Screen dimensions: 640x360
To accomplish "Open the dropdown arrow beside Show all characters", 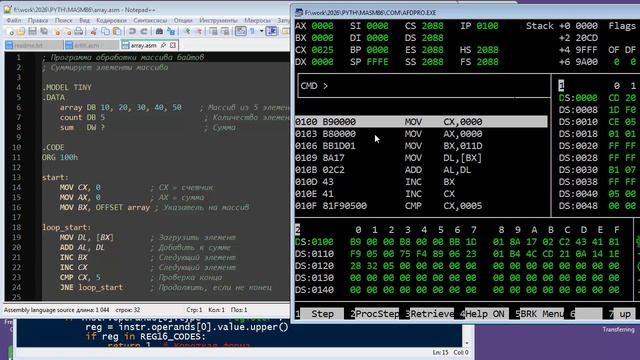I will 262,31.
